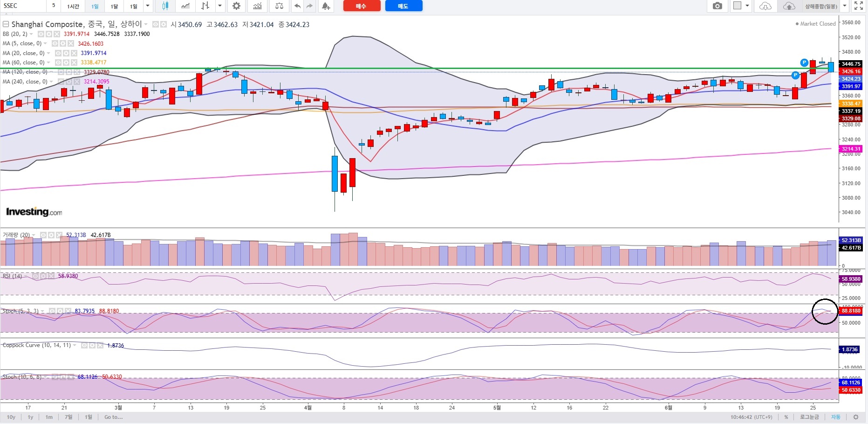Screen dimensions: 868x424
Task: Open settings for MA (20, close, 0)
Action: [66, 53]
